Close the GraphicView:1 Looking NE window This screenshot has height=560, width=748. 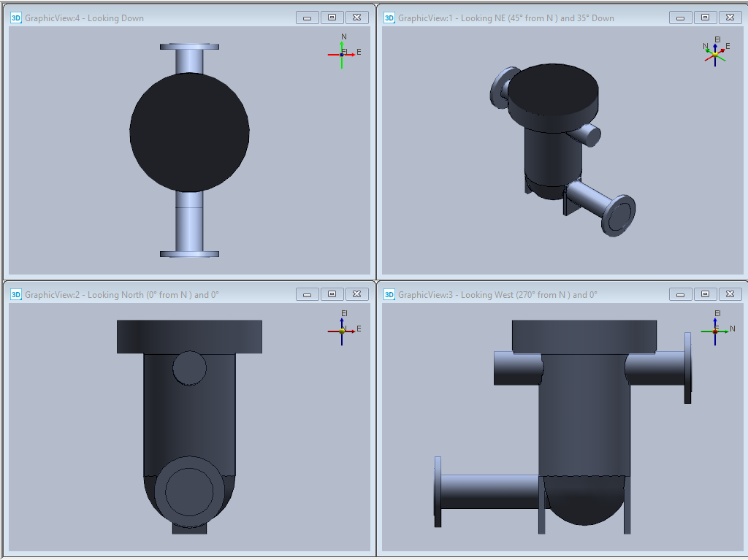click(x=730, y=18)
